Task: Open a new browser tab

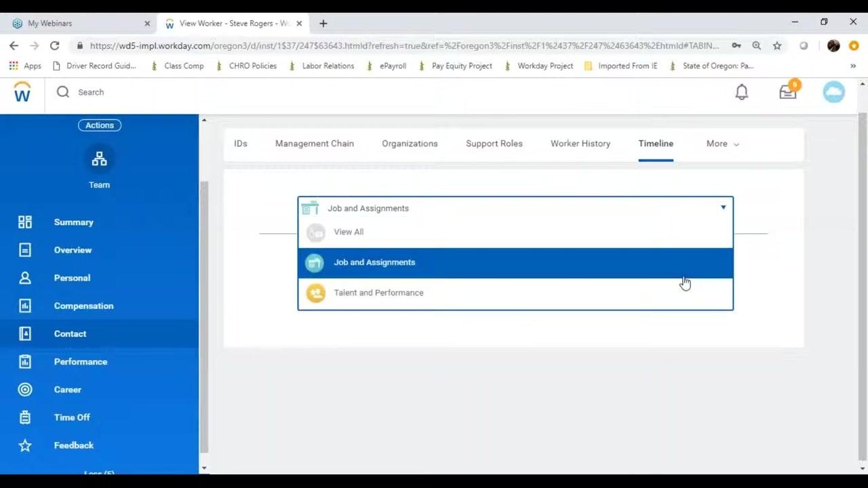Action: coord(323,23)
